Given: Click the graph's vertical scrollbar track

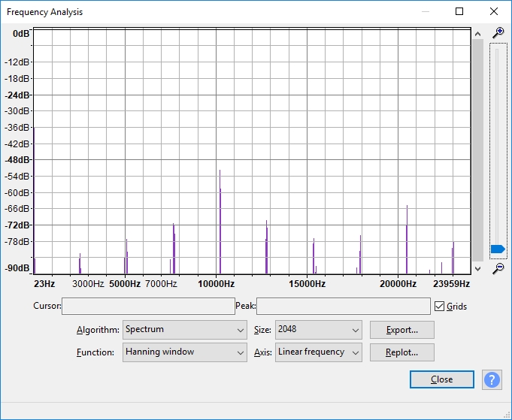Looking at the screenshot, I should pos(477,150).
